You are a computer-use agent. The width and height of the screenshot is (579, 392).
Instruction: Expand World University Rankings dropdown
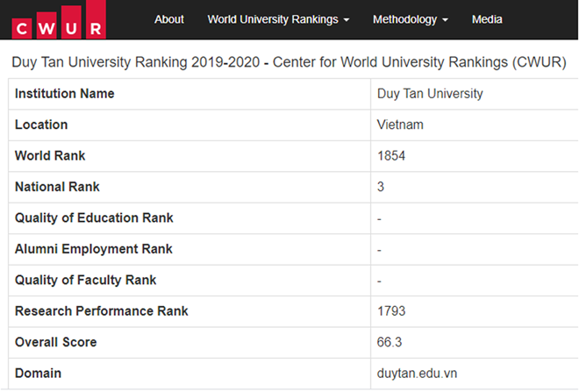[278, 19]
